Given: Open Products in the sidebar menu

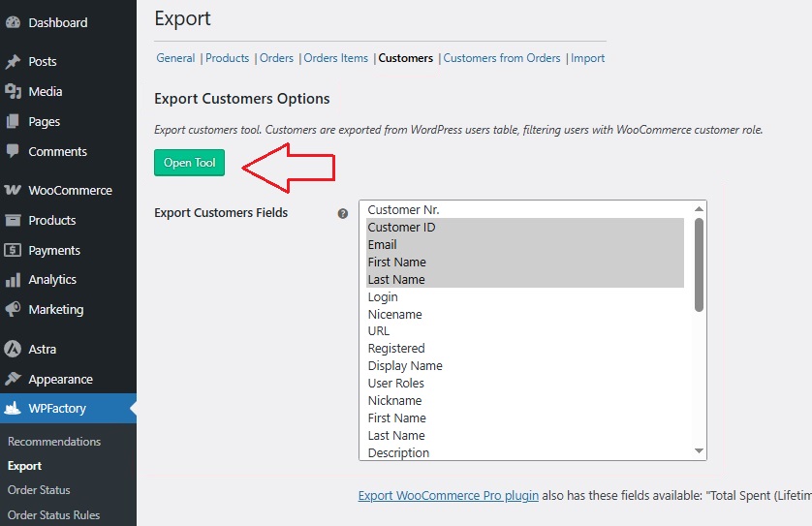Looking at the screenshot, I should pyautogui.click(x=52, y=221).
